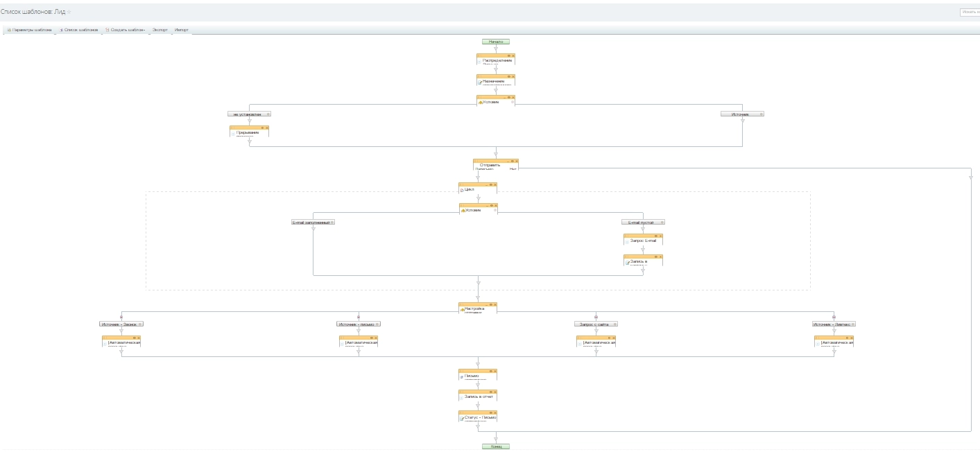Click the Начало start node

tap(495, 42)
